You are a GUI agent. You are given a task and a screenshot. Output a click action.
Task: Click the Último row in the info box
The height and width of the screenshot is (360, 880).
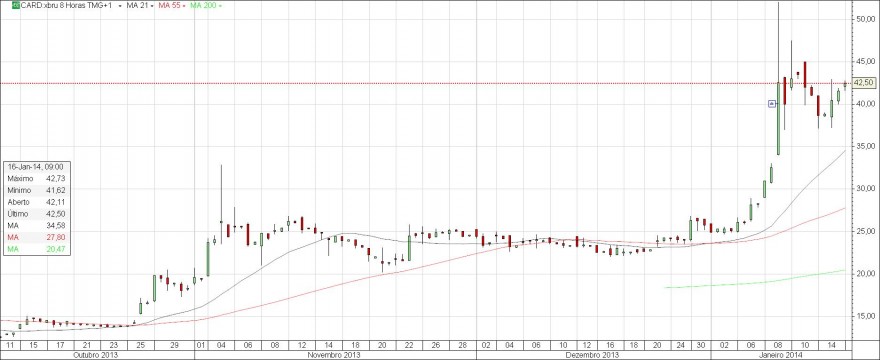36,213
